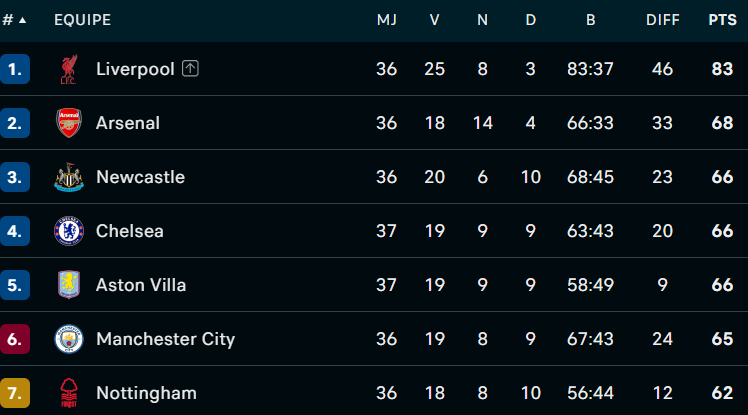Click the Manchester City crest icon
This screenshot has height=415, width=748.
68,339
